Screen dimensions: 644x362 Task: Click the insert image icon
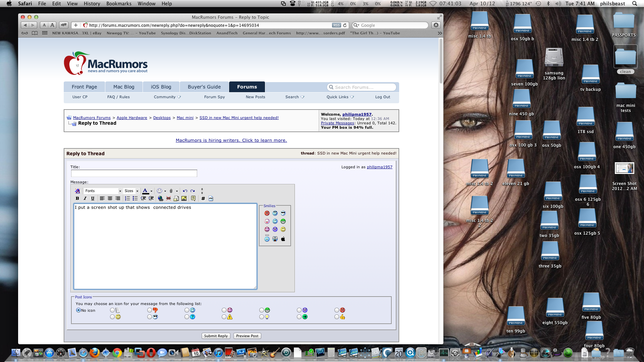[184, 198]
